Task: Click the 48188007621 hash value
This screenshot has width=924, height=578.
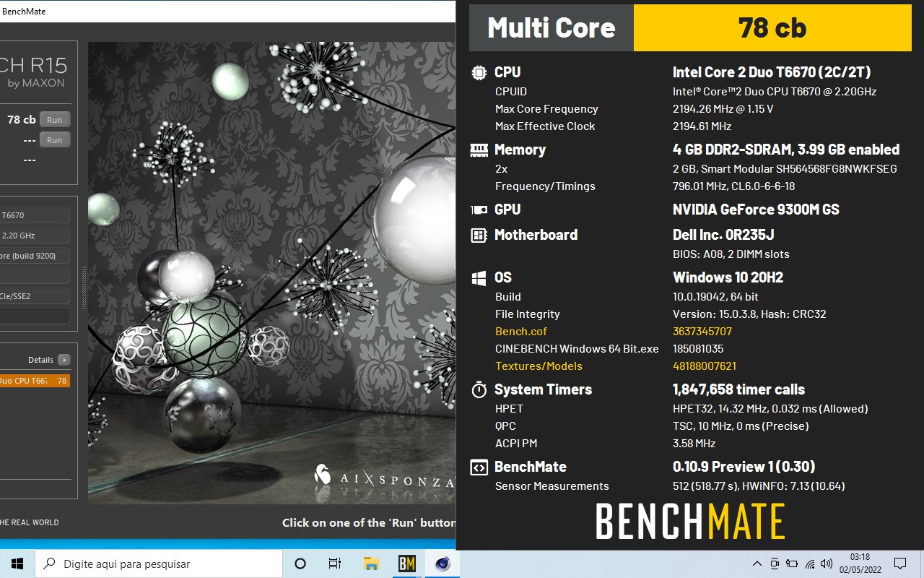Action: [705, 366]
